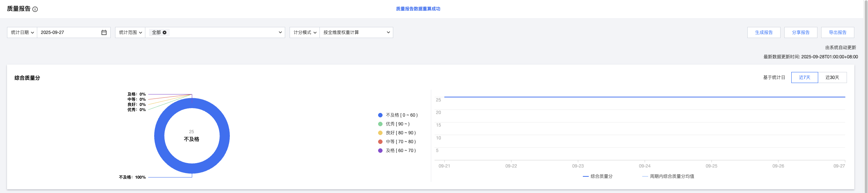
Task: Open the calendar icon in date field
Action: pos(104,32)
